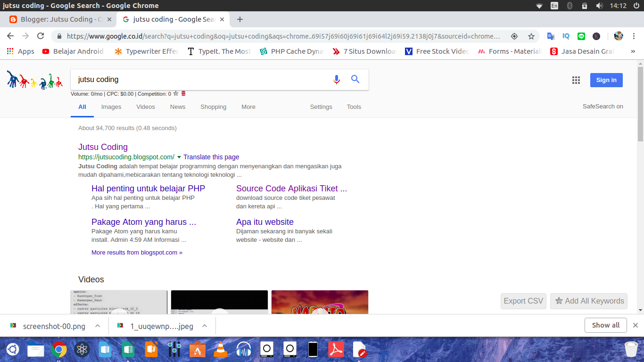Image resolution: width=644 pixels, height=362 pixels.
Task: Open the Tools search menu
Action: click(354, 107)
